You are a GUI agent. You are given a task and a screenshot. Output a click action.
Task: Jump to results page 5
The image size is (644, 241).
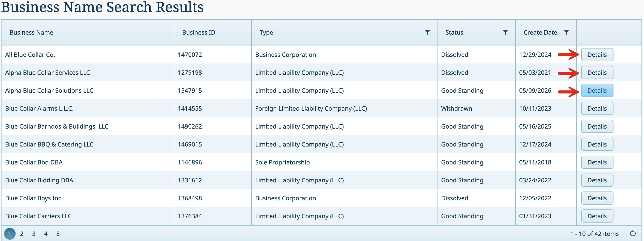coord(58,234)
